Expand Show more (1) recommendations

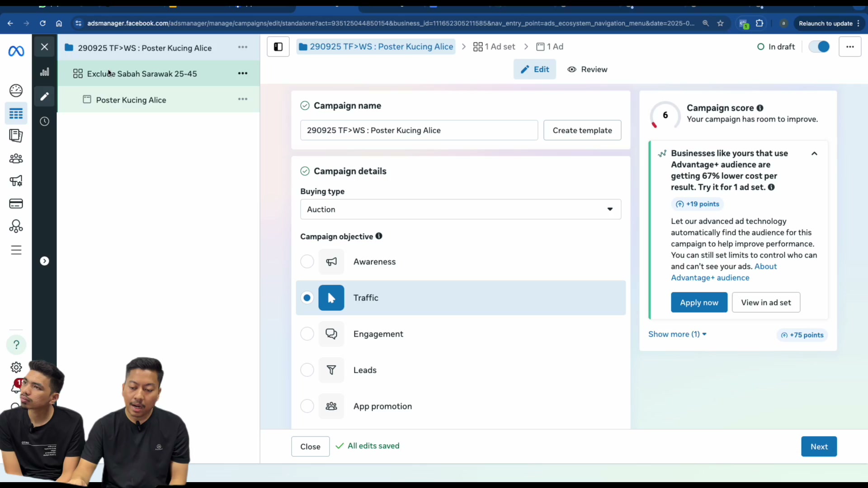[x=677, y=334]
